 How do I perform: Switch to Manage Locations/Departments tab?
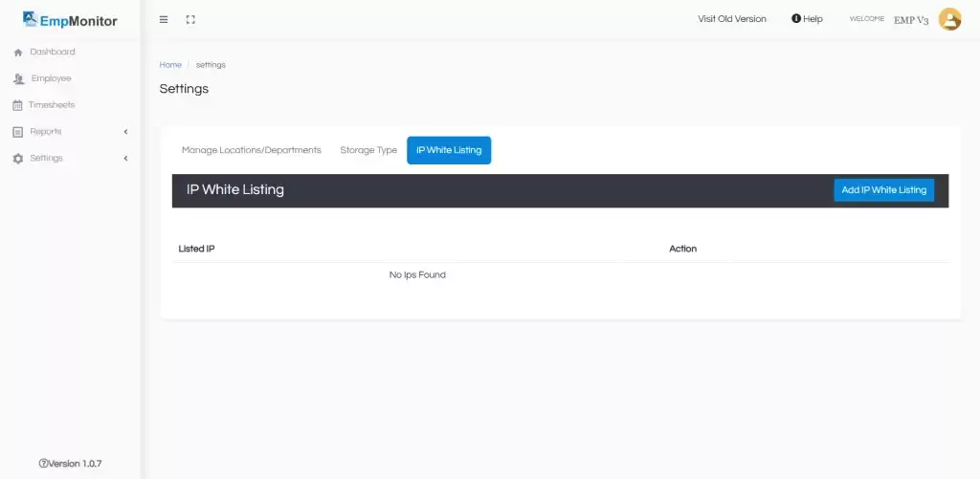[252, 150]
